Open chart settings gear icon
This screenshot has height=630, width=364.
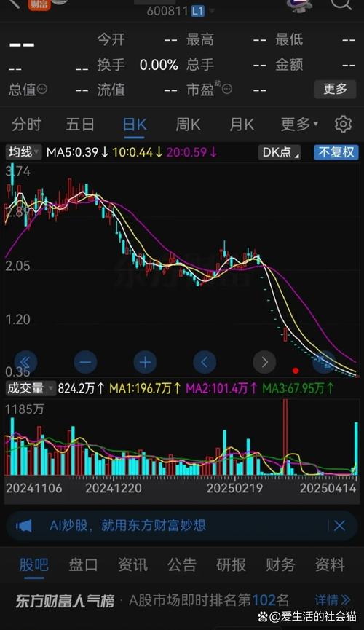click(x=343, y=124)
